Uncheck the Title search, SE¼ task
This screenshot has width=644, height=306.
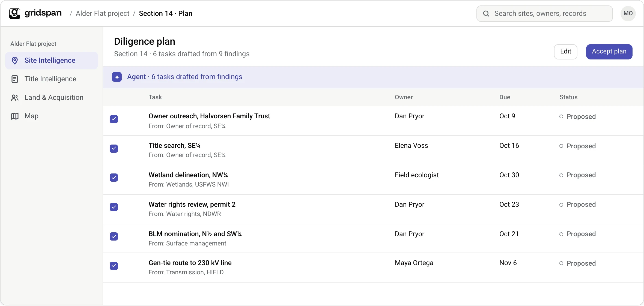tap(114, 149)
